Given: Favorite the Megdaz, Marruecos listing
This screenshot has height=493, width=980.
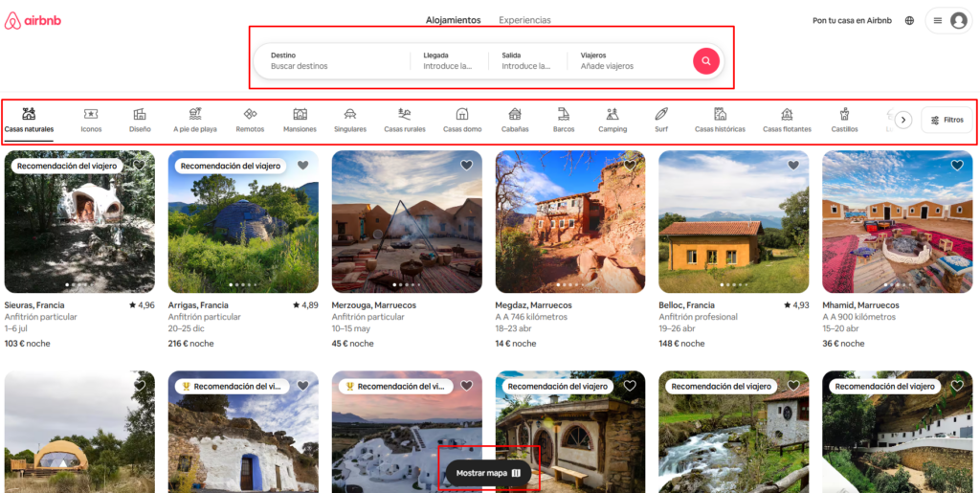Looking at the screenshot, I should (630, 165).
